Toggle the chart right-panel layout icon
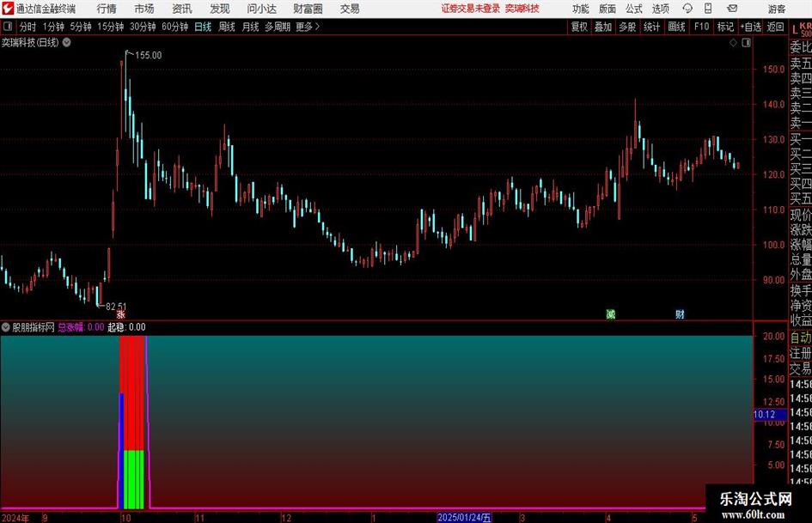Image resolution: width=812 pixels, height=523 pixels. 746,43
